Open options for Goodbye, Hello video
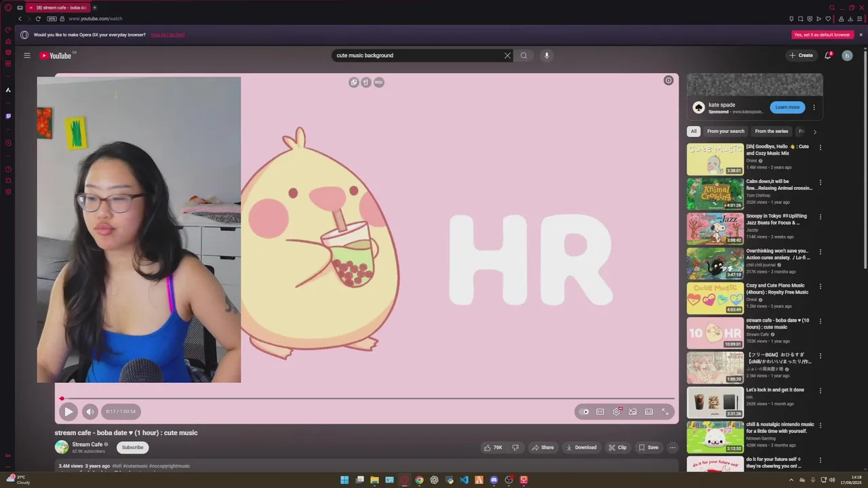This screenshot has width=868, height=488. click(x=820, y=147)
